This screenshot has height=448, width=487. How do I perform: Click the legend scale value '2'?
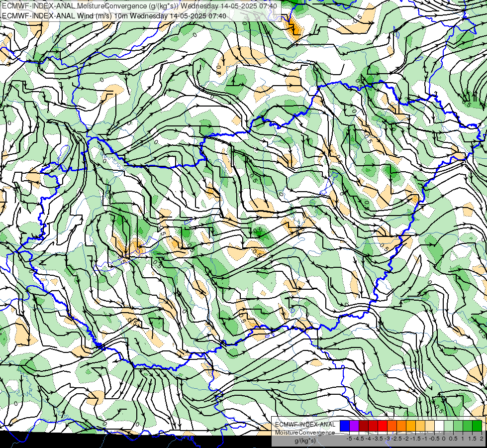[482, 439]
